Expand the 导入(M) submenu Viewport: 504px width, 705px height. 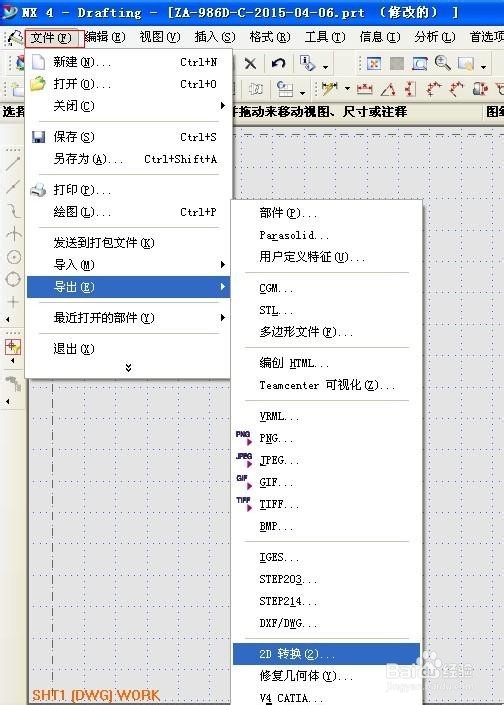click(x=129, y=265)
